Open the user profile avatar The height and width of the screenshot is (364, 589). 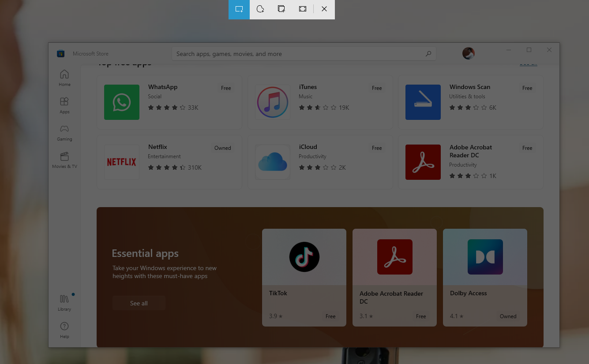469,53
